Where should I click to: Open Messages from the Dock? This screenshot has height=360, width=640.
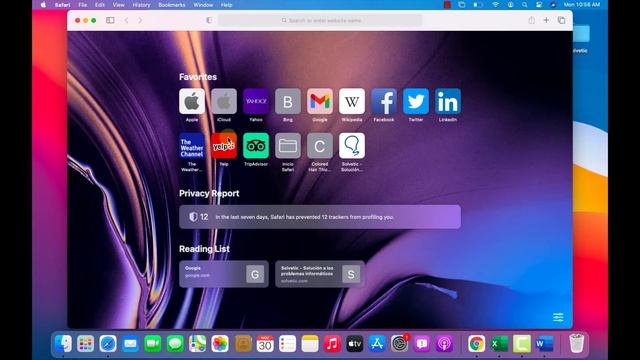tap(175, 344)
